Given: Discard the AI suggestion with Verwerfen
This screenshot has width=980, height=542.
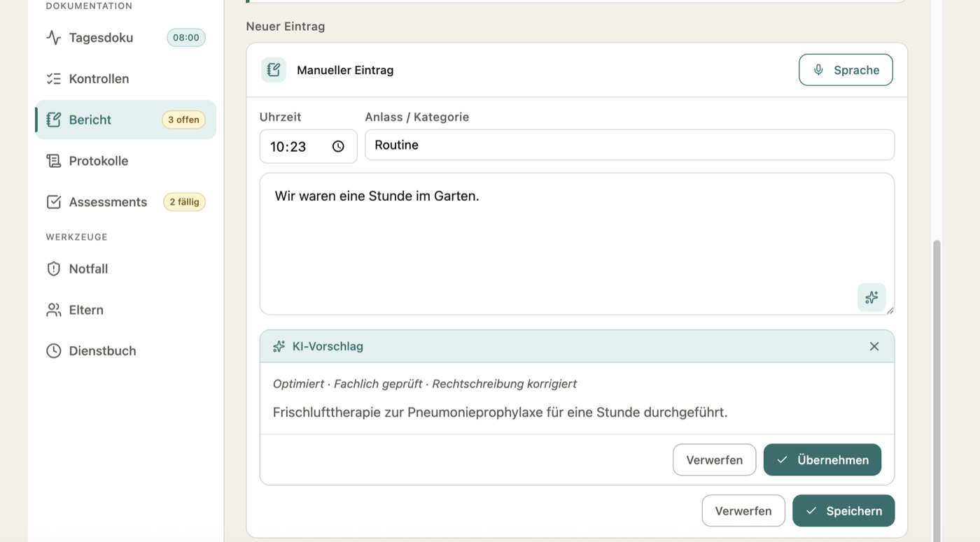Looking at the screenshot, I should pos(715,460).
